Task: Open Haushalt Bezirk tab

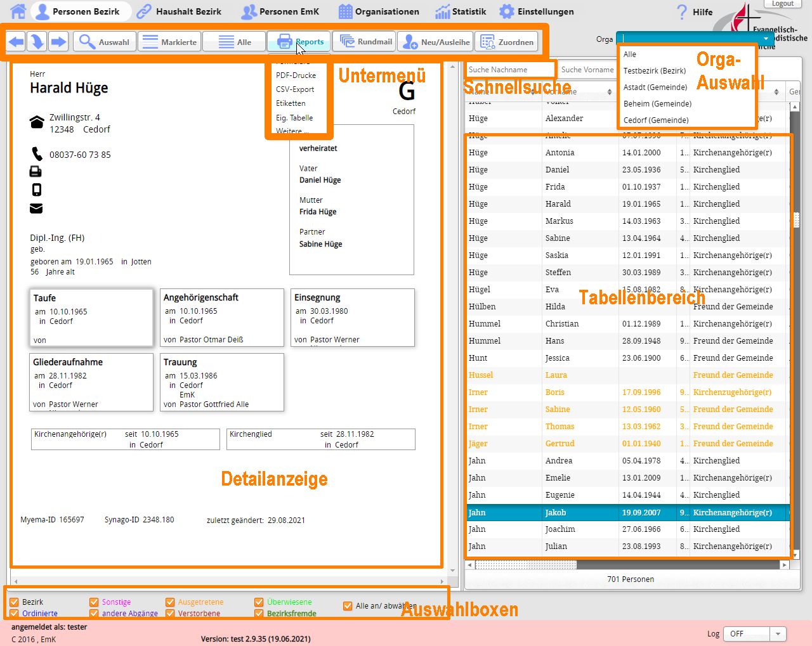Action: pyautogui.click(x=180, y=11)
